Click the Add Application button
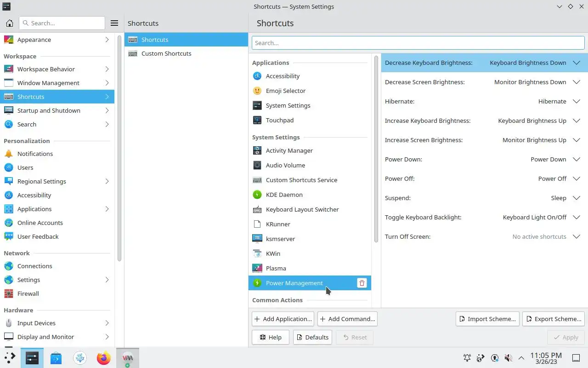Image resolution: width=588 pixels, height=368 pixels. 283,319
